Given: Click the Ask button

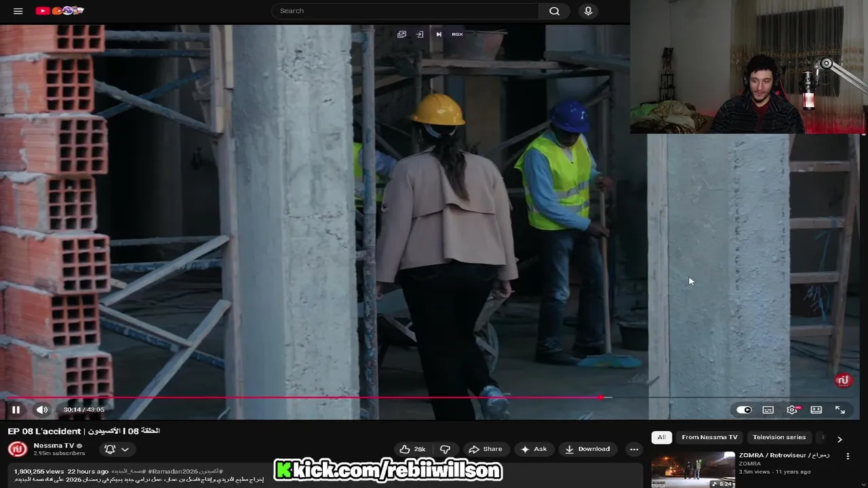Looking at the screenshot, I should (x=534, y=449).
